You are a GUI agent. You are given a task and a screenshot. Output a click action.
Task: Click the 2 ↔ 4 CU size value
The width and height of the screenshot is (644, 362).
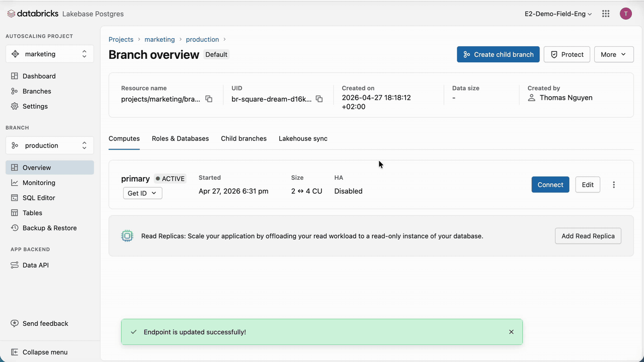pyautogui.click(x=306, y=191)
